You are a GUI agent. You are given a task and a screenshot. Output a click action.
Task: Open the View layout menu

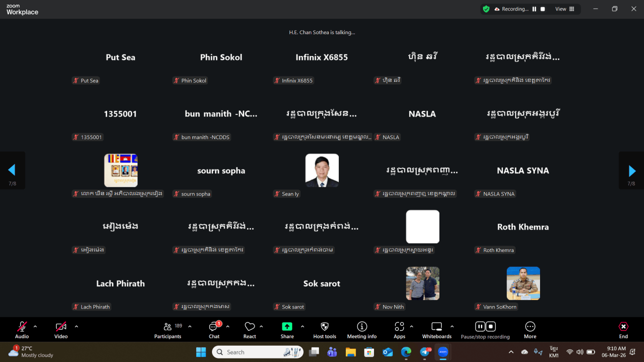click(x=564, y=9)
